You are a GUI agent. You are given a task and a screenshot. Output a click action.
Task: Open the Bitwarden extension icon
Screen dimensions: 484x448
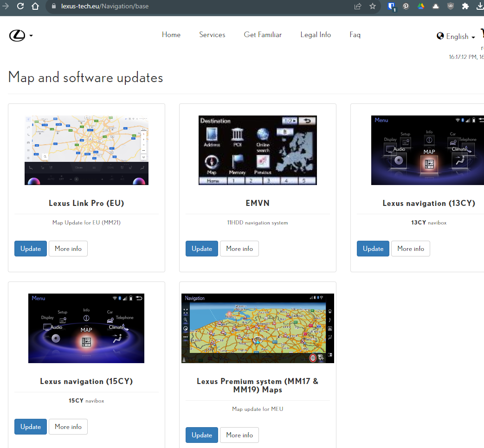pos(391,6)
